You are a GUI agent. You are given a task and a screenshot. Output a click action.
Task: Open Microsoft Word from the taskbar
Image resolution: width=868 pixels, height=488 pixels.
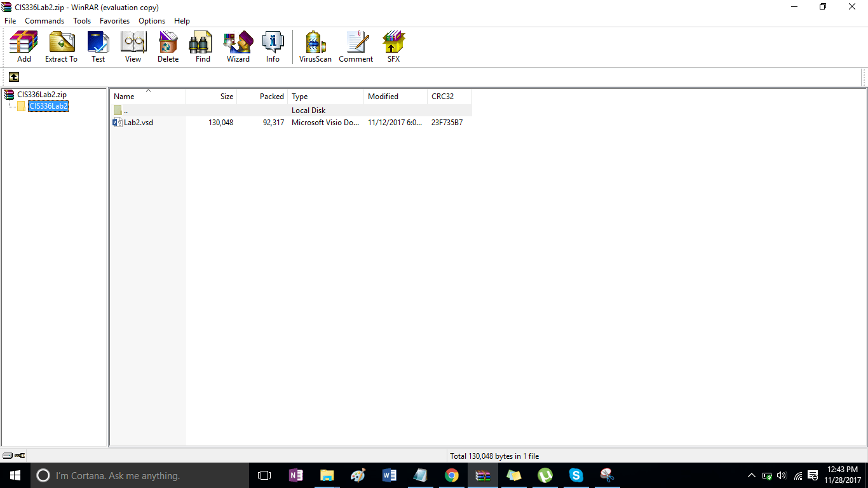[390, 475]
